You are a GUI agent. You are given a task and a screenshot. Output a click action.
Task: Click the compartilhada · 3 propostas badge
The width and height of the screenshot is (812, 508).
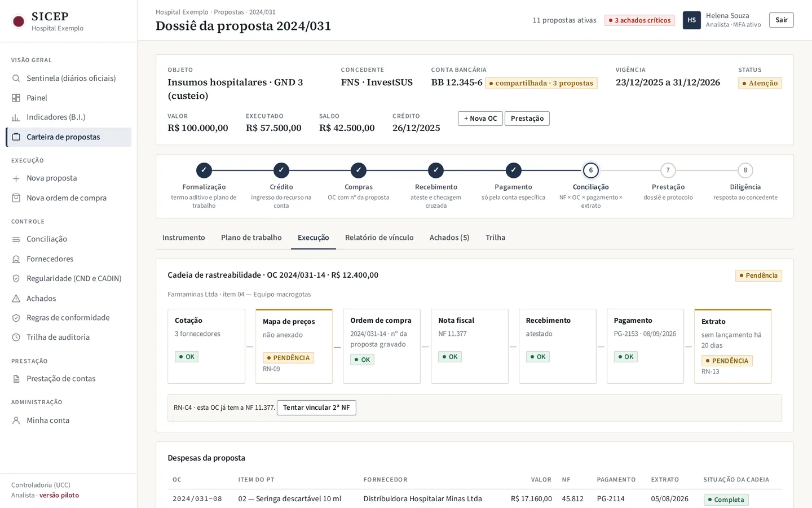pos(541,83)
